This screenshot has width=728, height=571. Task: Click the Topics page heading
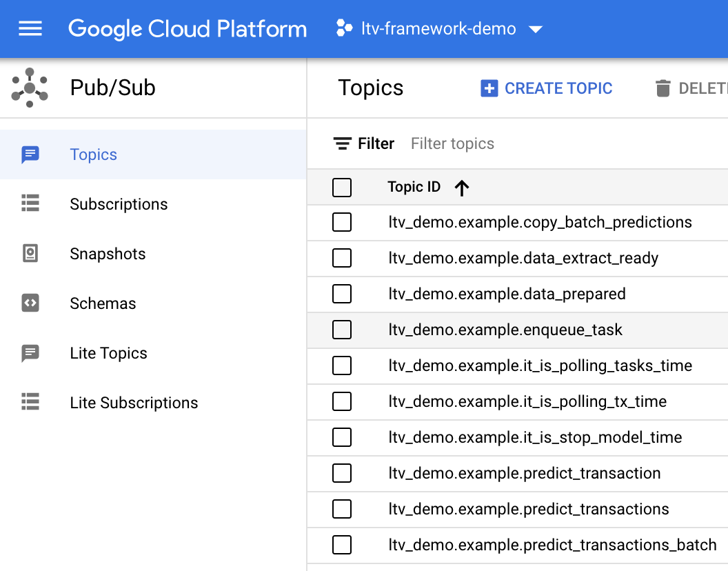pyautogui.click(x=371, y=88)
